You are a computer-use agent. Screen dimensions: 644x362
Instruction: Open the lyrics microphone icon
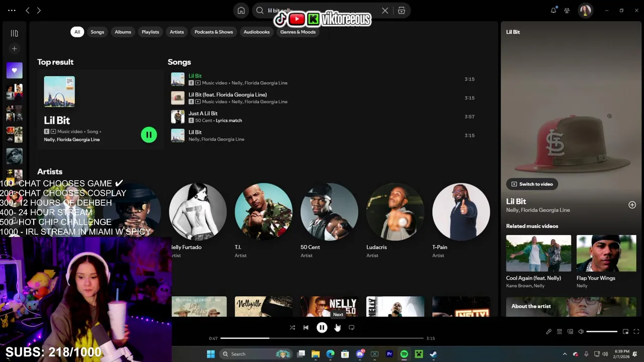pyautogui.click(x=549, y=331)
